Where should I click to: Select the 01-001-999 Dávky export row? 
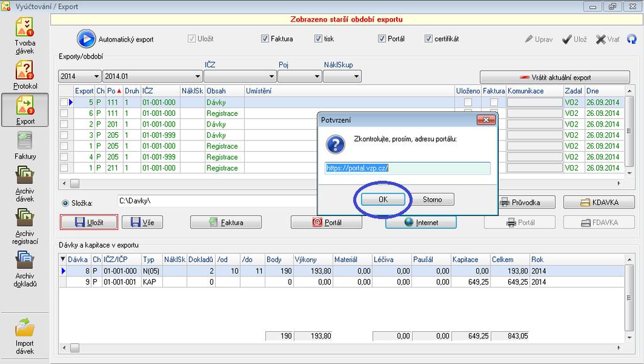click(x=341, y=135)
